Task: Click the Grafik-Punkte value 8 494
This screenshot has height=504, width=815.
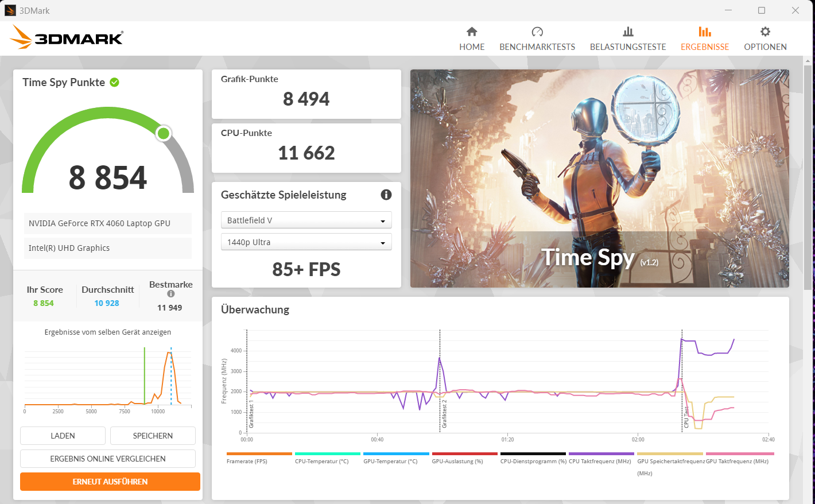Action: (306, 99)
